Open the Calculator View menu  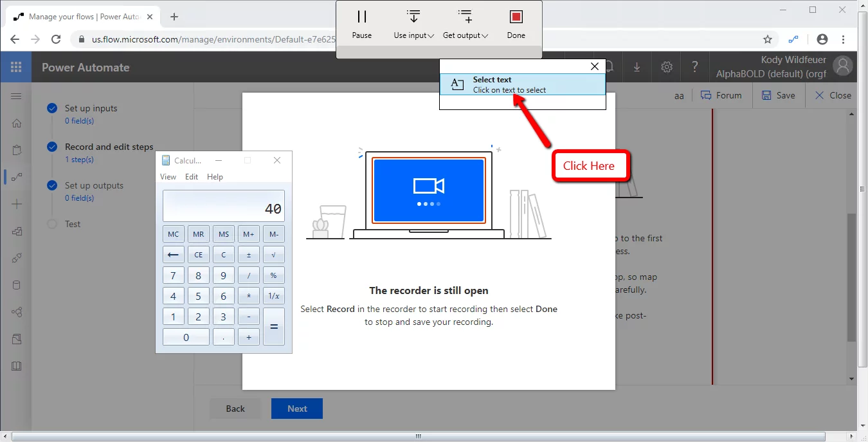click(168, 177)
